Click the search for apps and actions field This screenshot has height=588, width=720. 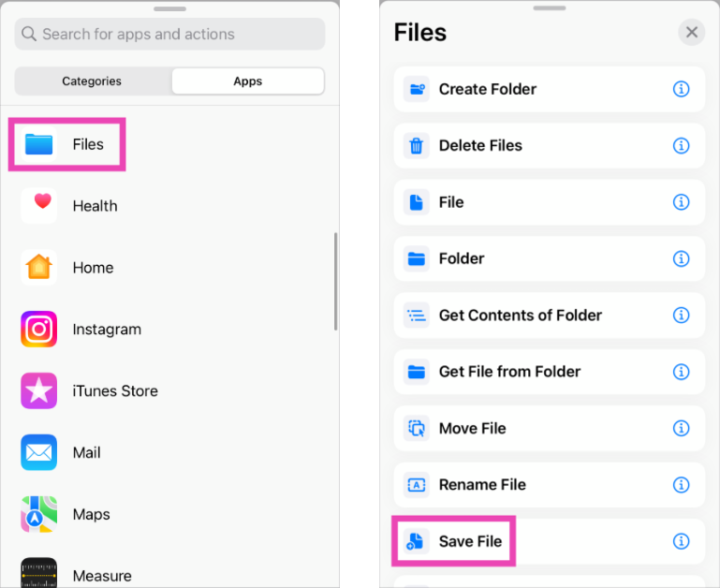pyautogui.click(x=169, y=35)
